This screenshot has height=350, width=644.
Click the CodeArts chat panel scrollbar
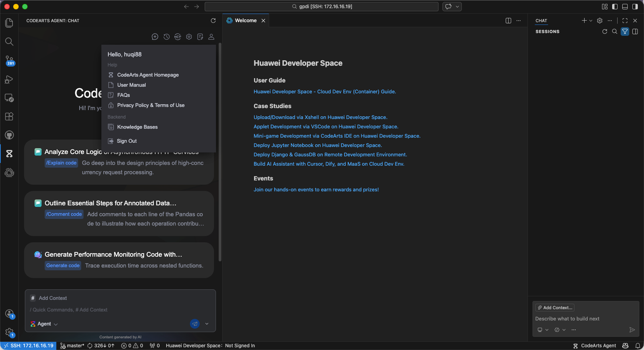pyautogui.click(x=220, y=156)
